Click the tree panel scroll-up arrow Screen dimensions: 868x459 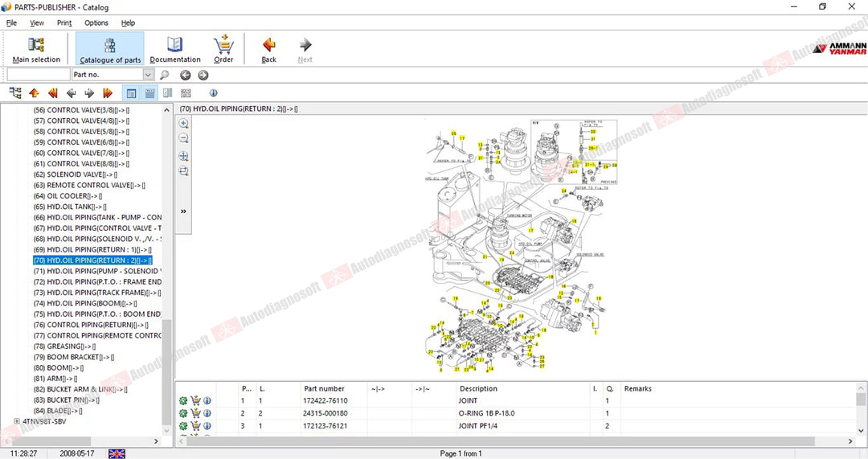[x=166, y=110]
